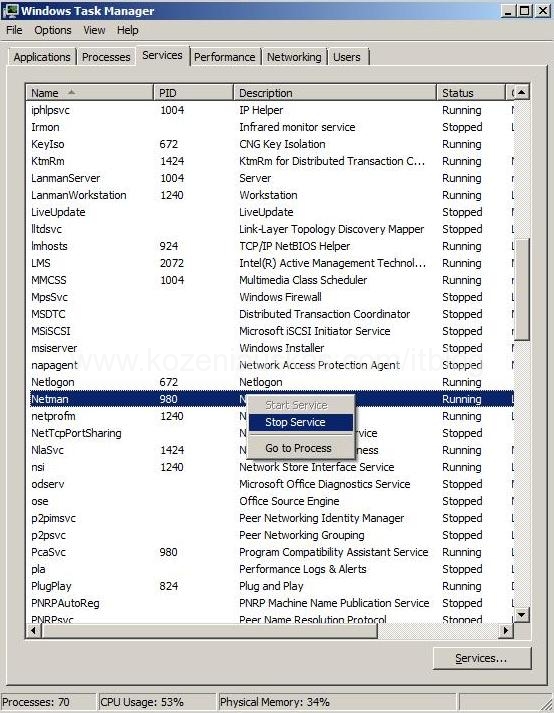Click the horizontal scrollbar left arrow
The width and height of the screenshot is (554, 713).
tap(33, 631)
